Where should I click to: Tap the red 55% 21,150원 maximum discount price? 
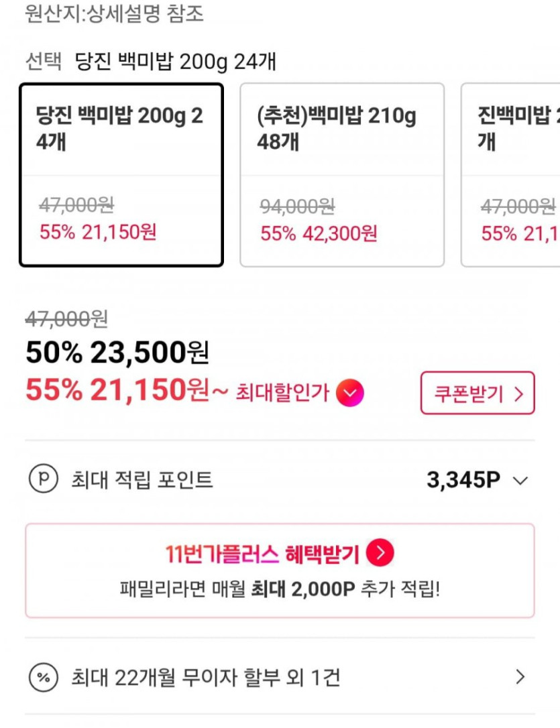click(x=118, y=390)
